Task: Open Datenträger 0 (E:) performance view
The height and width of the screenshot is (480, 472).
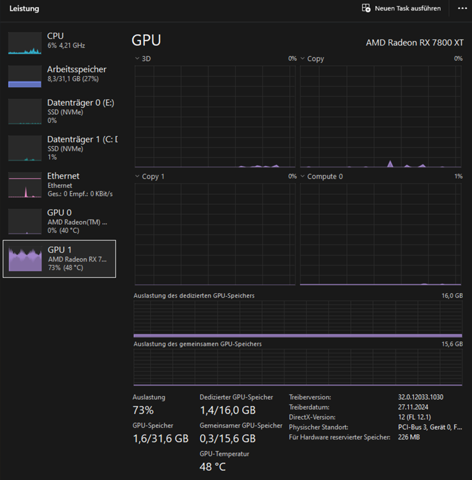Action: click(x=62, y=111)
